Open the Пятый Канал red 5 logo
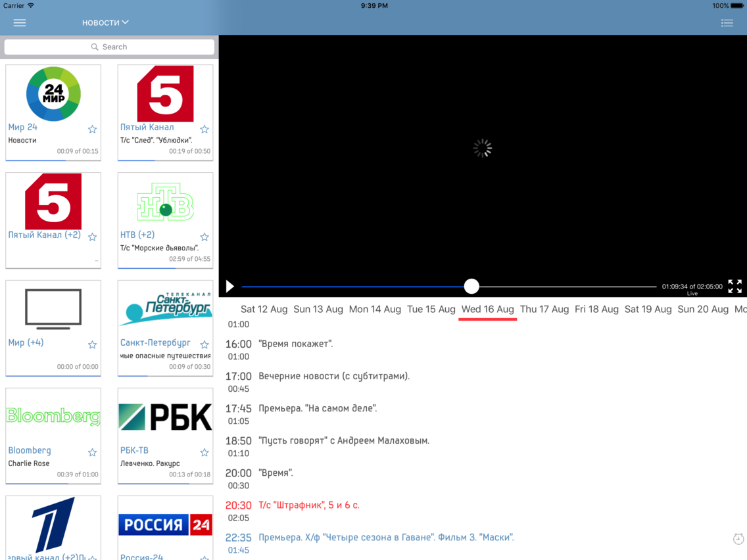 tap(165, 94)
